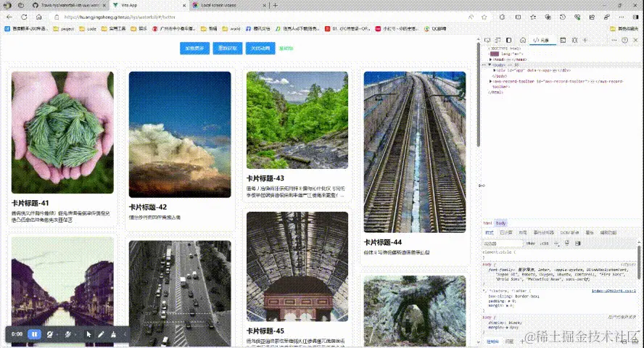Toggle the DevTools dock activity bar icon
Screen dimensions: 644x348
pos(509,40)
